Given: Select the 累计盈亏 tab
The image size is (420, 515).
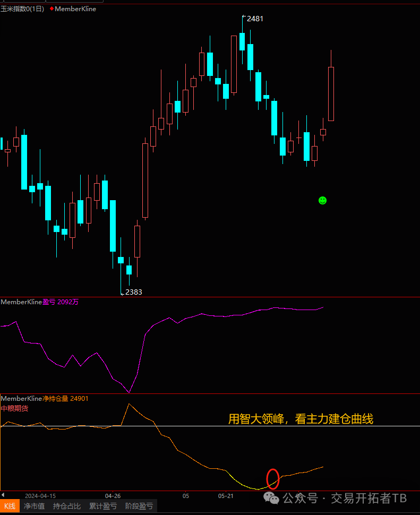Looking at the screenshot, I should [x=103, y=506].
